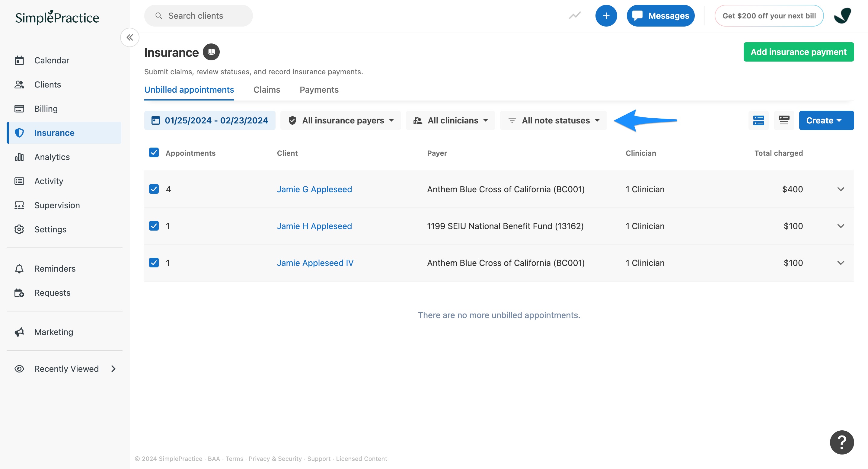The height and width of the screenshot is (469, 868).
Task: Click the Payer column header
Action: (437, 153)
